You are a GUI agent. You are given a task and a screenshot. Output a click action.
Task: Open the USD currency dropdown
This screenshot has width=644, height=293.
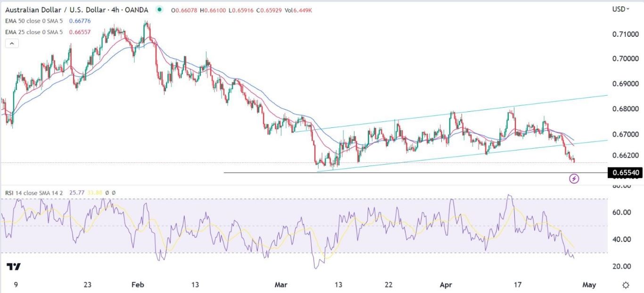pyautogui.click(x=620, y=9)
